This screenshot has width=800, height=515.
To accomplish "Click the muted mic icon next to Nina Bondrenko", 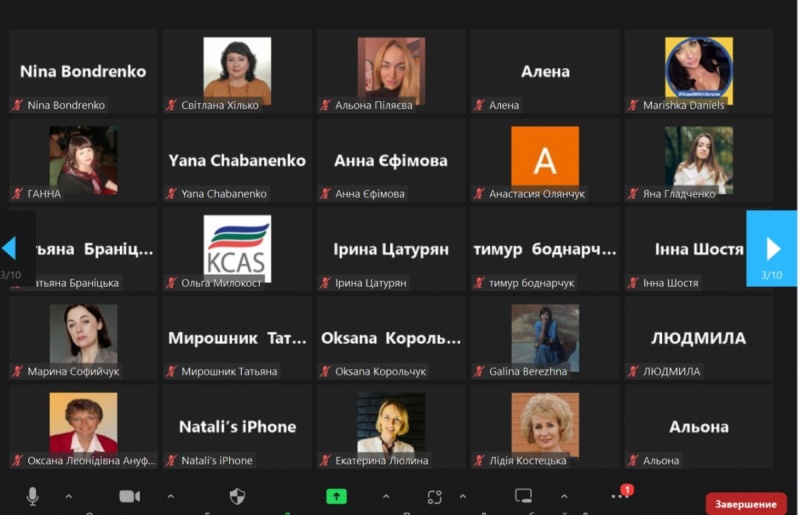I will [17, 105].
